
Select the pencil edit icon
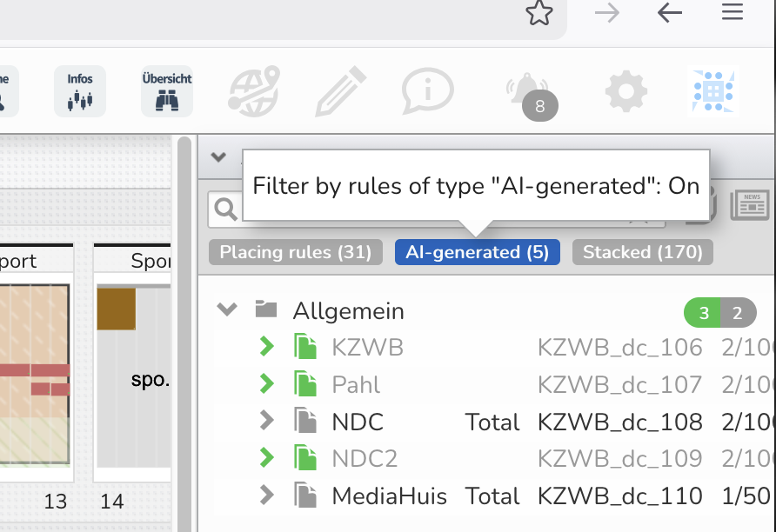pyautogui.click(x=341, y=90)
